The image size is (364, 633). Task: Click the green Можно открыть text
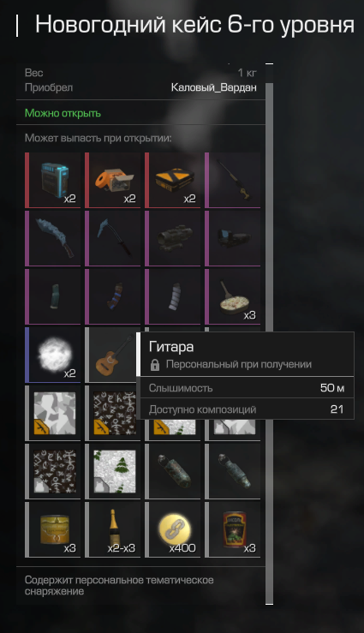[x=63, y=113]
